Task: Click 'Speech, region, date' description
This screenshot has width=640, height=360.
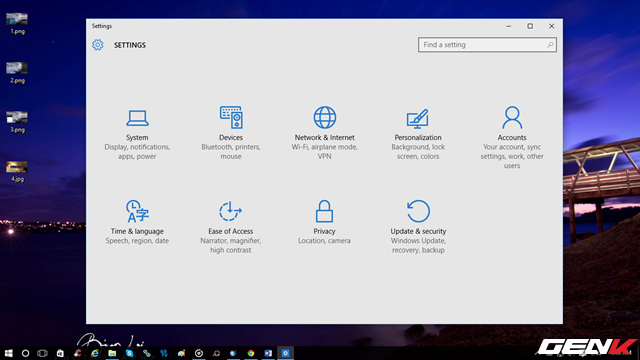Action: point(137,241)
